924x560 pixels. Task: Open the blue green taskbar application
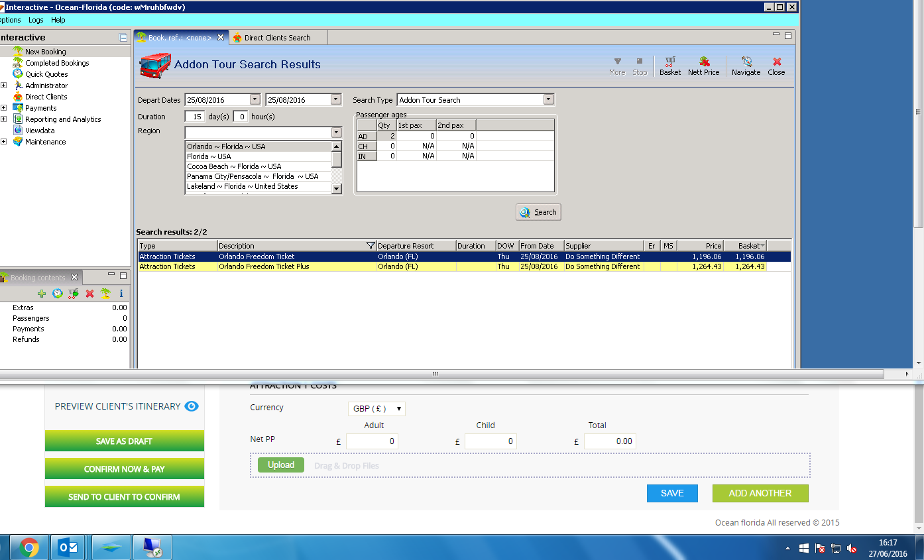tap(111, 547)
